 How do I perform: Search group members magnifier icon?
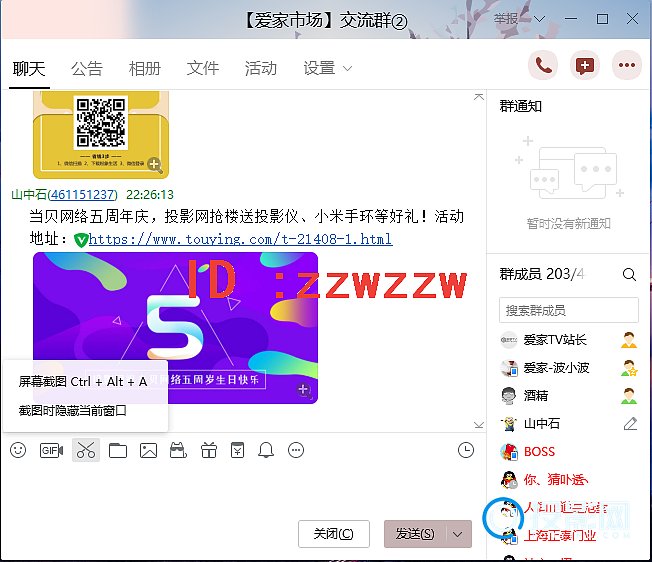[629, 274]
